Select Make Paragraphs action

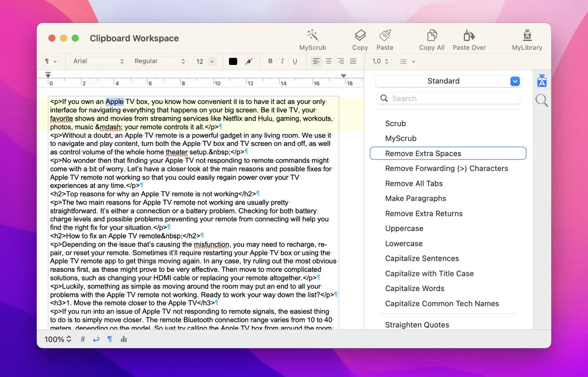click(415, 199)
